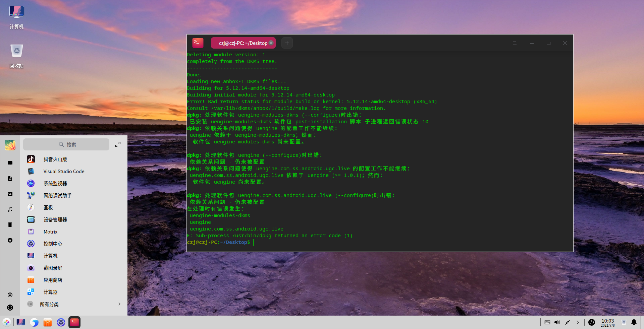Click the terminal prompt line czj@czj-PC:~/Desktop$
Screen dimensions: 644x329
218,242
